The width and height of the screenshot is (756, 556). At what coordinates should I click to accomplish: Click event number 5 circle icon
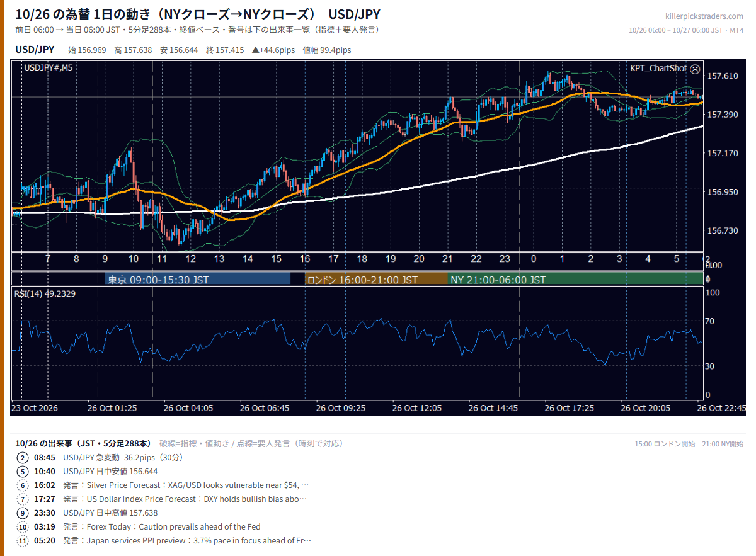tap(23, 472)
